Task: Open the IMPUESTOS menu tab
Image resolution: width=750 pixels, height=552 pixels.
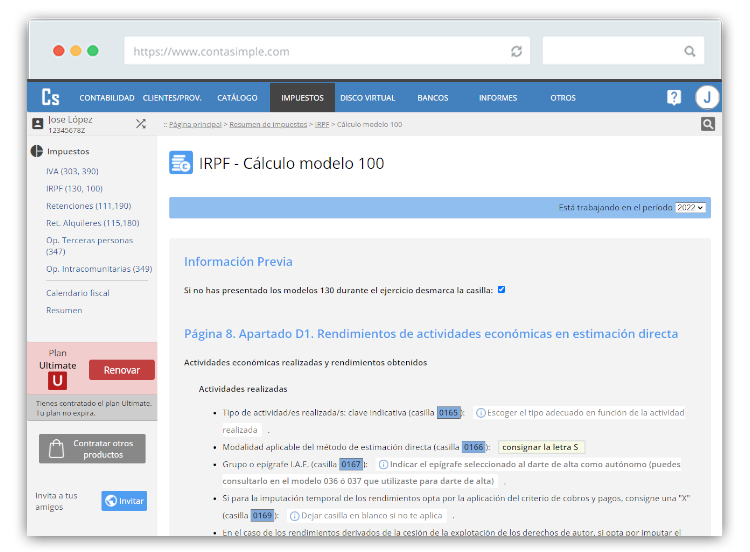Action: tap(302, 98)
